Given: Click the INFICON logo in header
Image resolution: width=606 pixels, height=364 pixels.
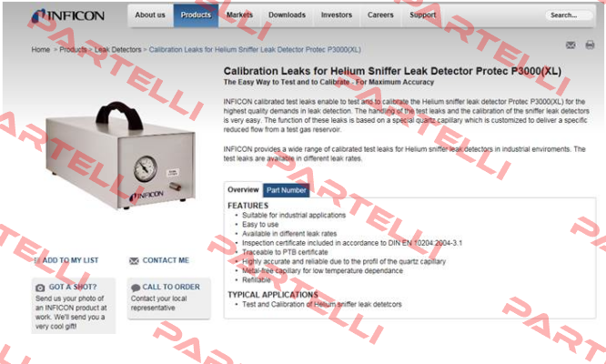Looking at the screenshot, I should 67,15.
